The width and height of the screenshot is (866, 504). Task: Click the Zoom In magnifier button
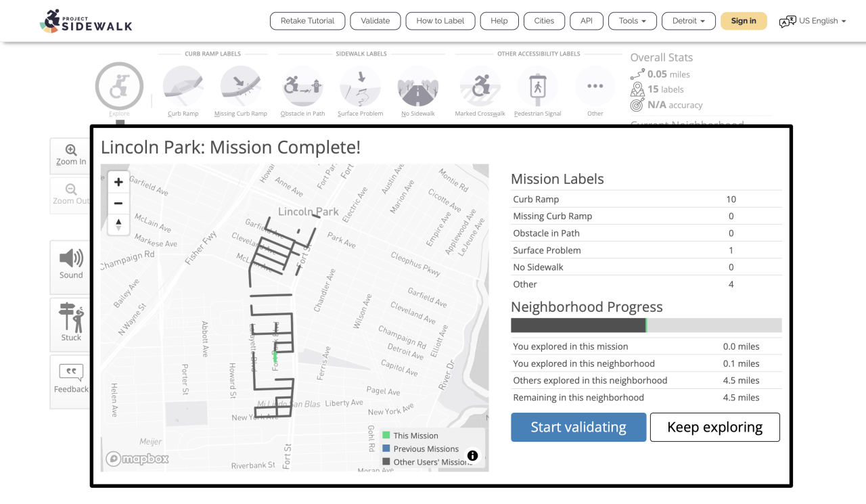(70, 156)
